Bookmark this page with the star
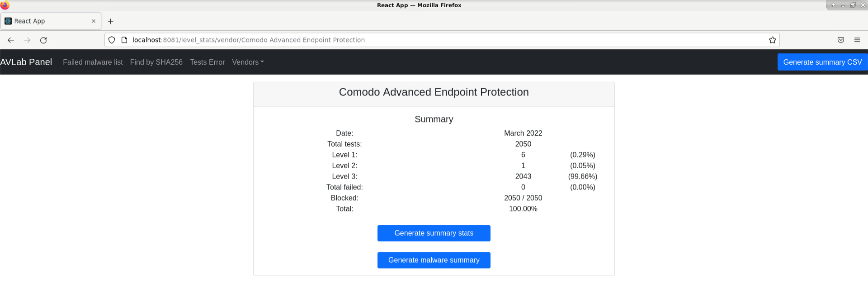868x293 pixels. click(x=773, y=40)
